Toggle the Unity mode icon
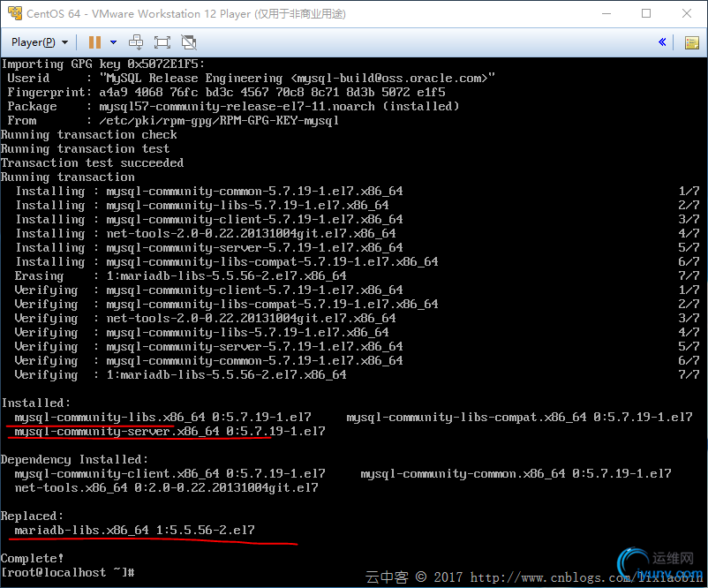Screen dimensions: 708x588 point(189,42)
